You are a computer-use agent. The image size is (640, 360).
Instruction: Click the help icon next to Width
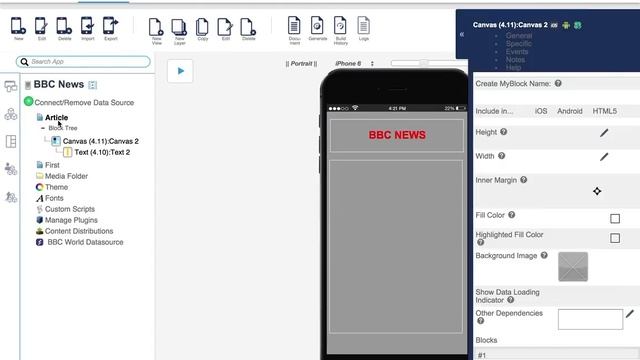click(502, 156)
